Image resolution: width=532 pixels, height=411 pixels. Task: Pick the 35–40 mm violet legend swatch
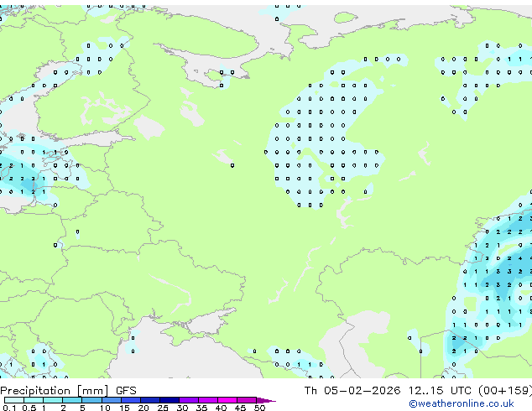point(208,400)
